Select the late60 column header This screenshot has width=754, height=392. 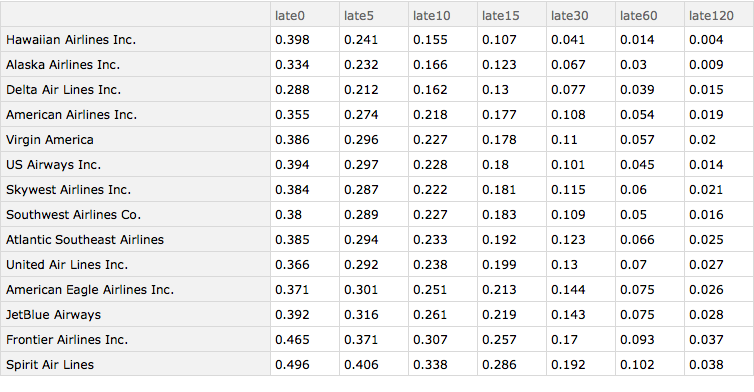(650, 15)
